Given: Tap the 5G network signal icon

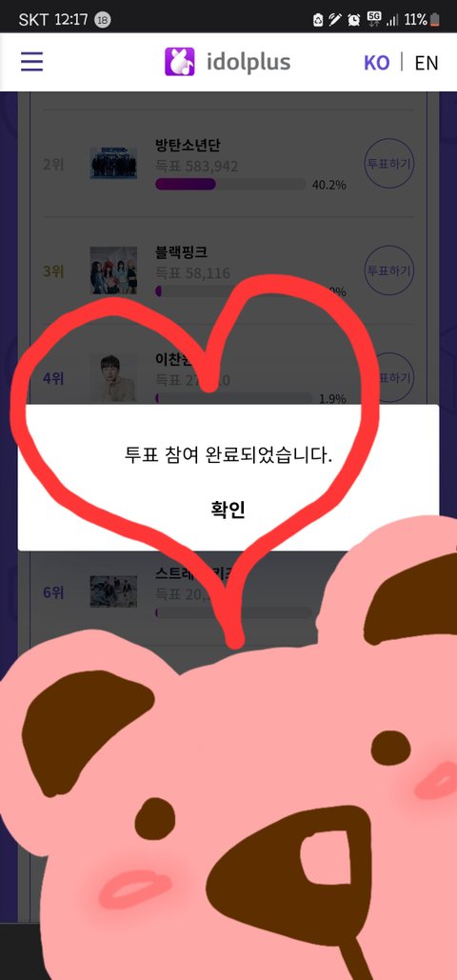Looking at the screenshot, I should coord(374,19).
